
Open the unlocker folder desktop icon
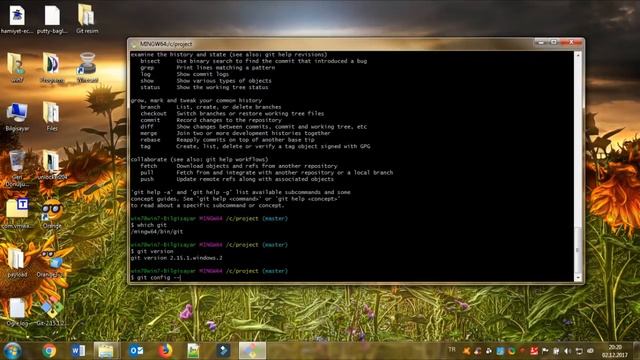[x=51, y=165]
